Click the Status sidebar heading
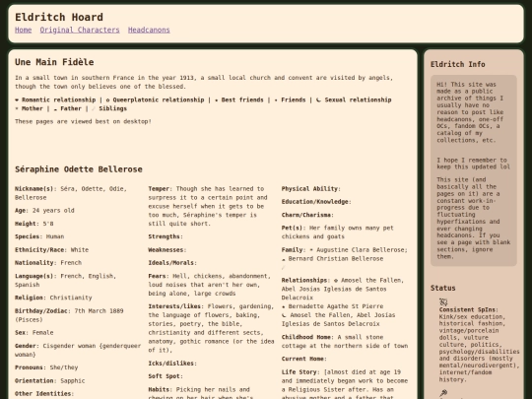 pyautogui.click(x=442, y=288)
